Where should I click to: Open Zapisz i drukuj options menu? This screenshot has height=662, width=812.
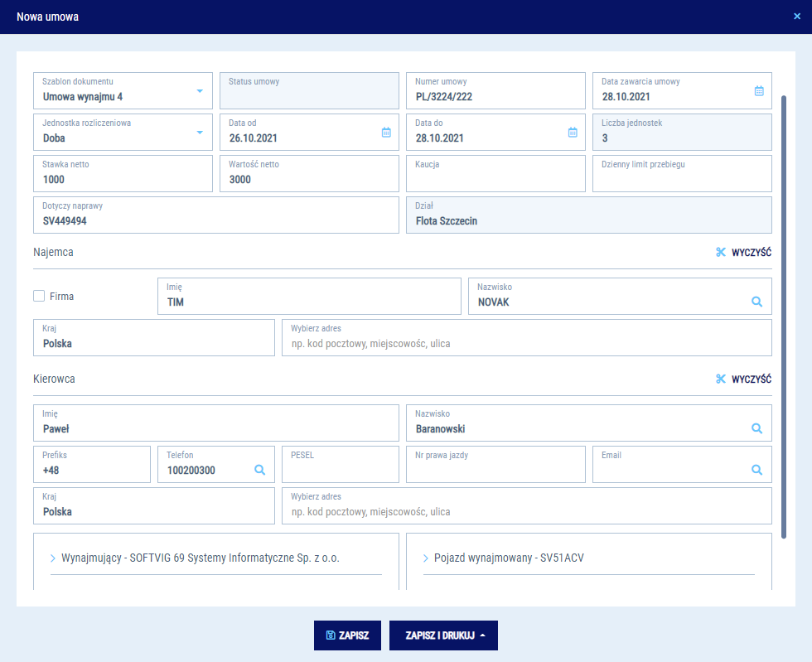(x=443, y=635)
